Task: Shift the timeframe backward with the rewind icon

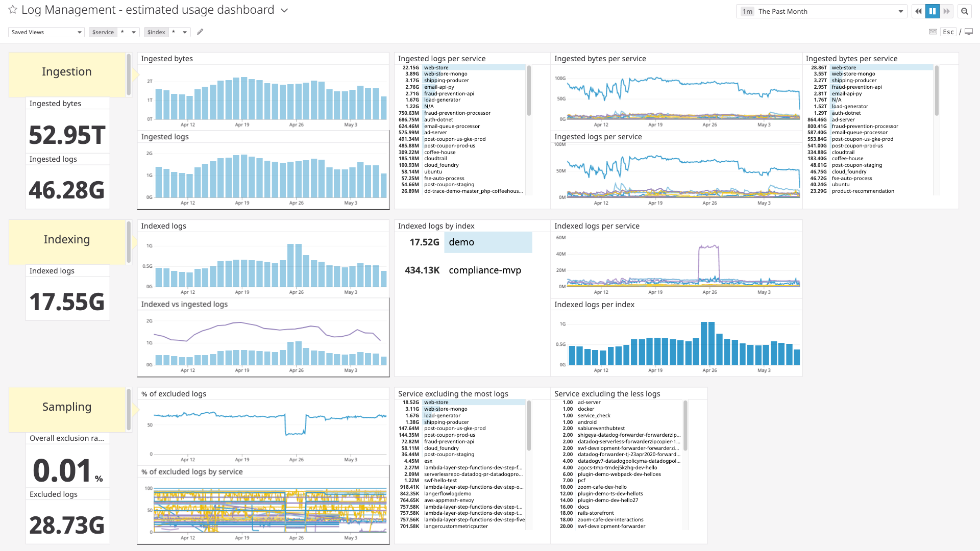Action: coord(918,11)
